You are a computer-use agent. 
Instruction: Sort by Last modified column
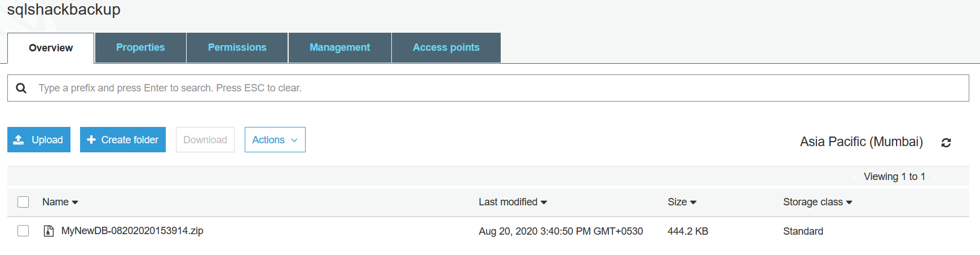513,202
